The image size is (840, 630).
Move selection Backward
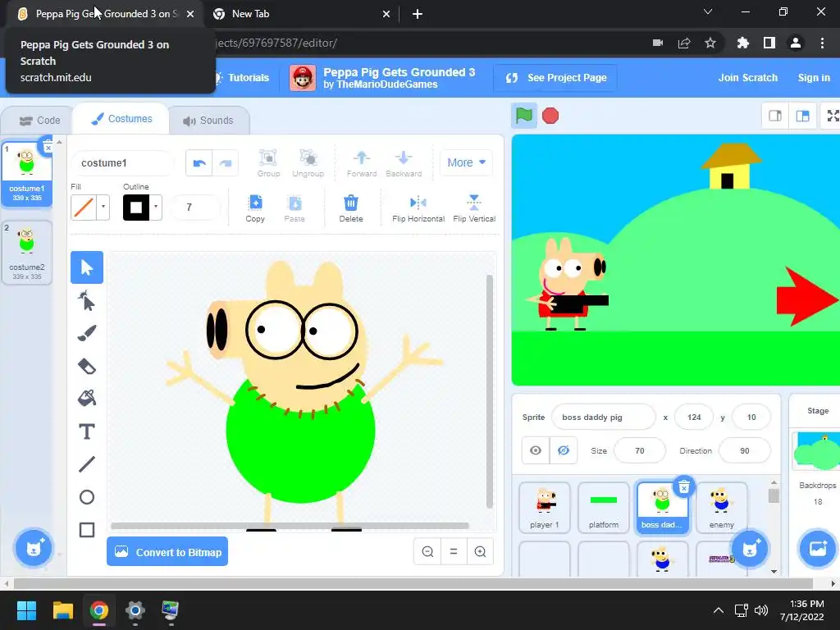click(404, 163)
